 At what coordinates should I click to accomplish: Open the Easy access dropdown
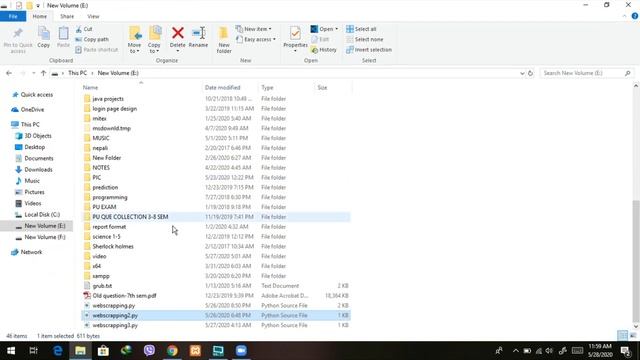click(256, 40)
